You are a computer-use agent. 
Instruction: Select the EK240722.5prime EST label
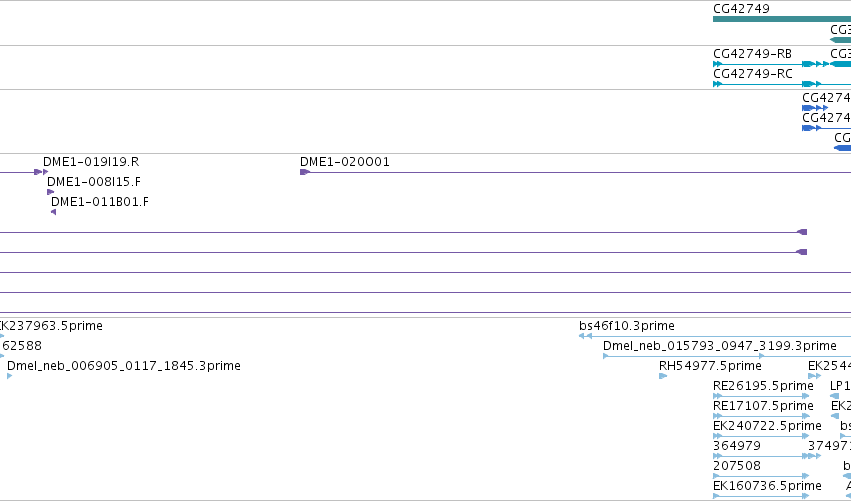[x=767, y=426]
